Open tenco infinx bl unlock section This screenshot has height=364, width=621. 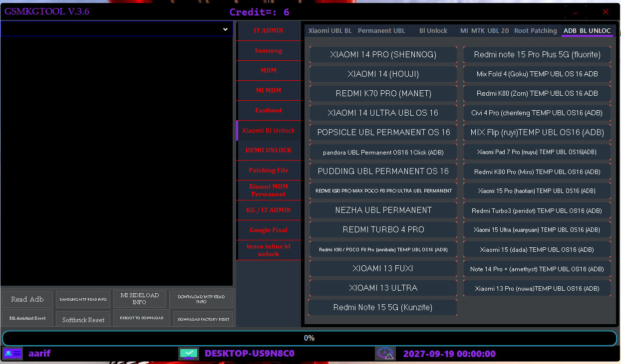click(x=269, y=250)
